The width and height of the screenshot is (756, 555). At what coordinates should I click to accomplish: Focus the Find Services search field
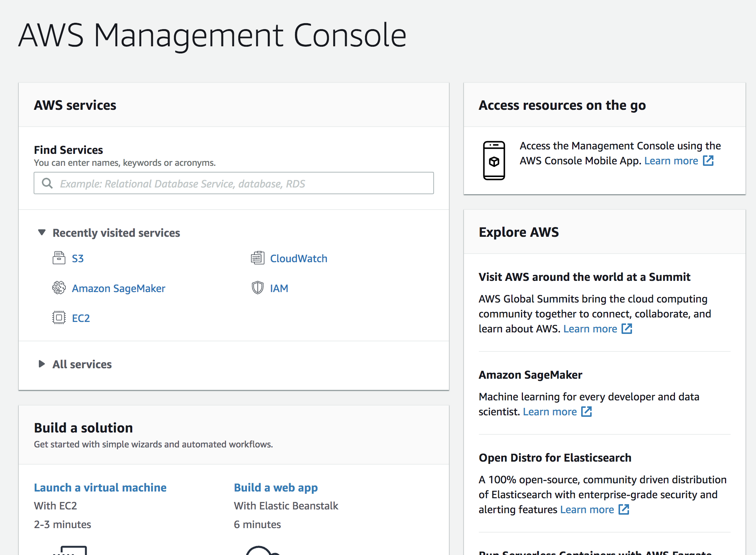coord(239,183)
